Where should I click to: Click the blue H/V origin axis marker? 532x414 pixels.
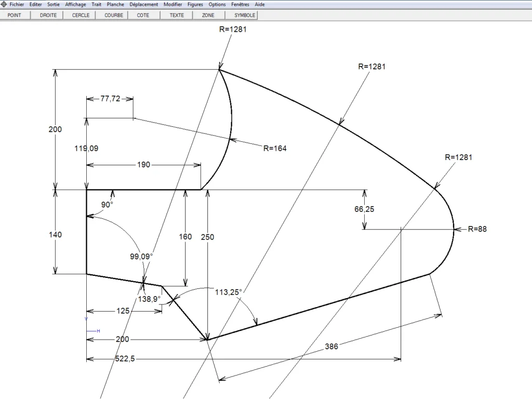pos(92,325)
